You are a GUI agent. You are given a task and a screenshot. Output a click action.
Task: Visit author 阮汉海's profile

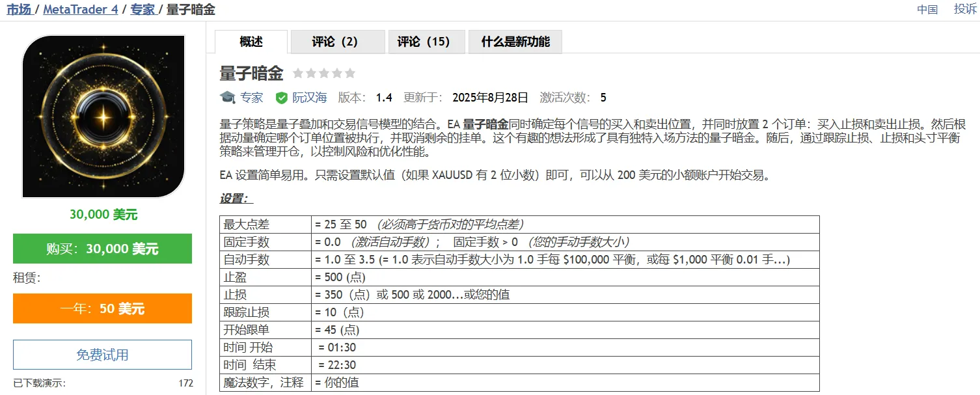309,98
